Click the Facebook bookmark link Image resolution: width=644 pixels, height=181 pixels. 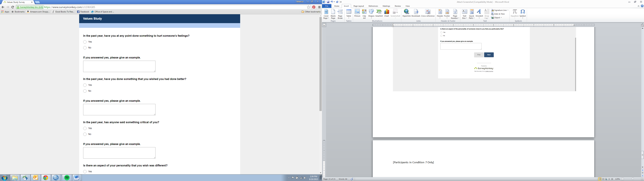click(x=83, y=12)
